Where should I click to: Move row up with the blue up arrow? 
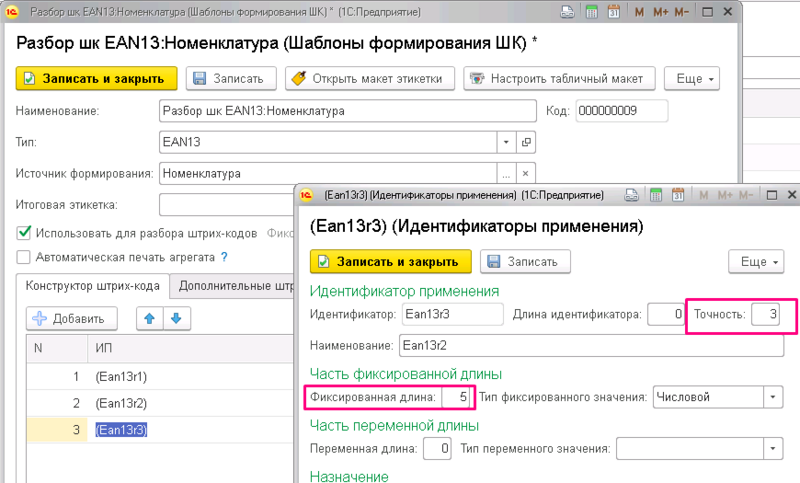tap(148, 319)
